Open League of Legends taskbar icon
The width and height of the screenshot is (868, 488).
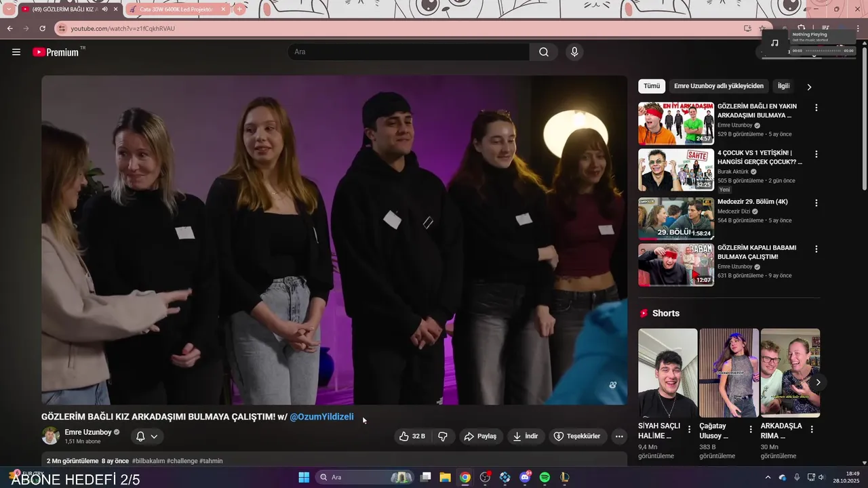pos(565,477)
